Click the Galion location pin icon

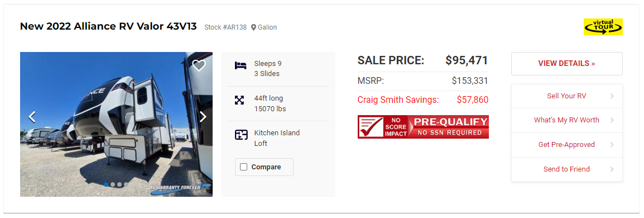[x=253, y=27]
